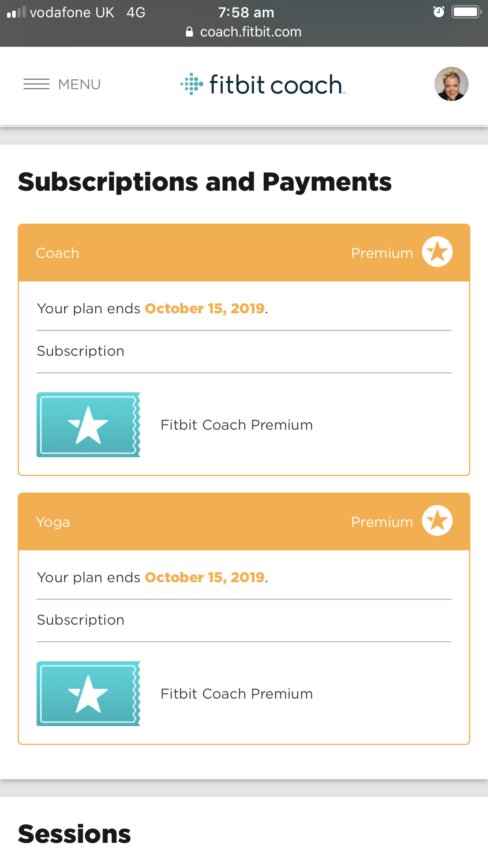Tap the Yoga plan end date
Screen dimensions: 488x868
pos(205,577)
